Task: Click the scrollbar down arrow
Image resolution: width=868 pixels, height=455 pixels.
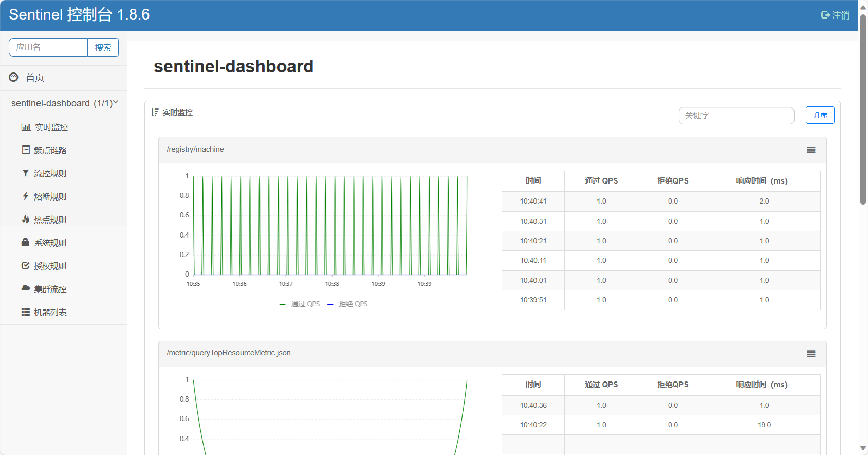Action: (863, 448)
